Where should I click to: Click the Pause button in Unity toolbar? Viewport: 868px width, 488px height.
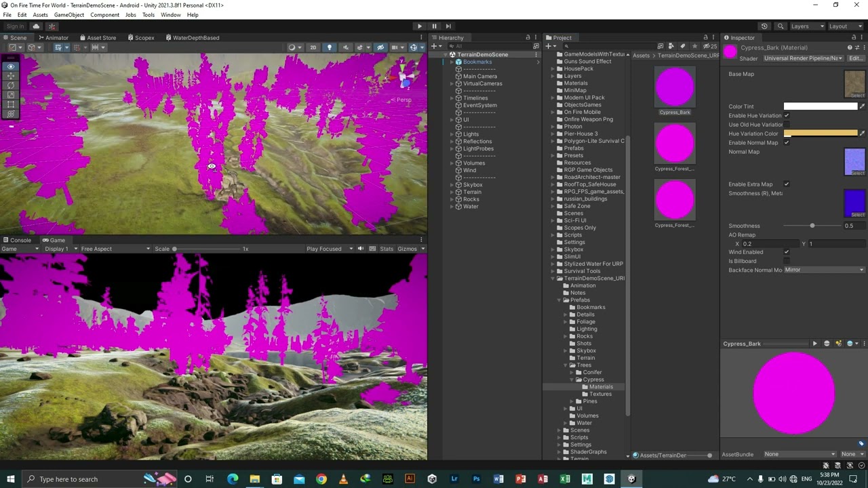tap(434, 26)
